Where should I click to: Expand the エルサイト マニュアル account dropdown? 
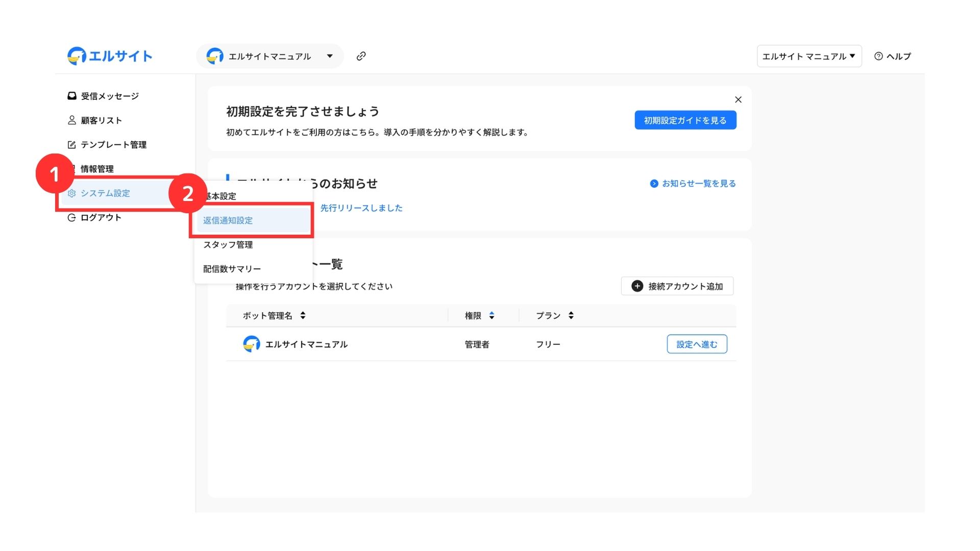coord(809,56)
